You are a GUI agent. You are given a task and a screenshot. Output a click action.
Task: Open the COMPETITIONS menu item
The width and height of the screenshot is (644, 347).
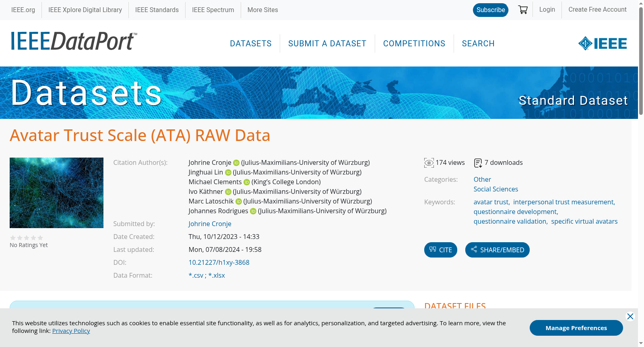coord(414,44)
